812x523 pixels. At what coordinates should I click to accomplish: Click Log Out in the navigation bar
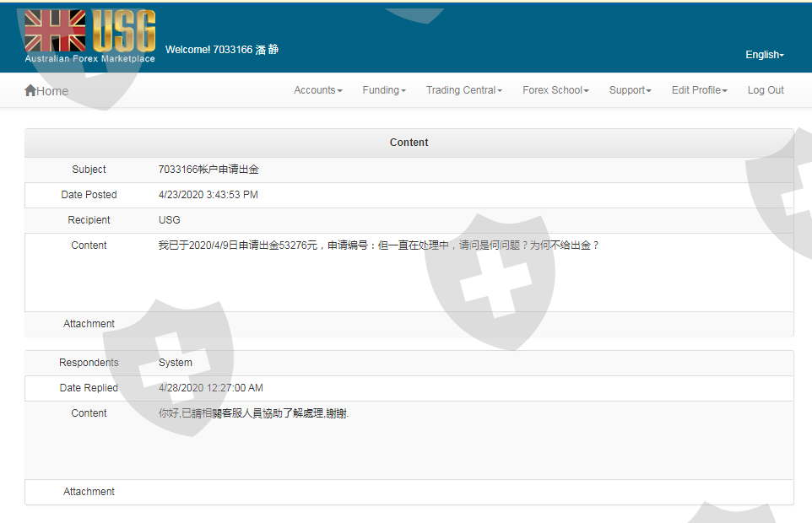coord(766,90)
